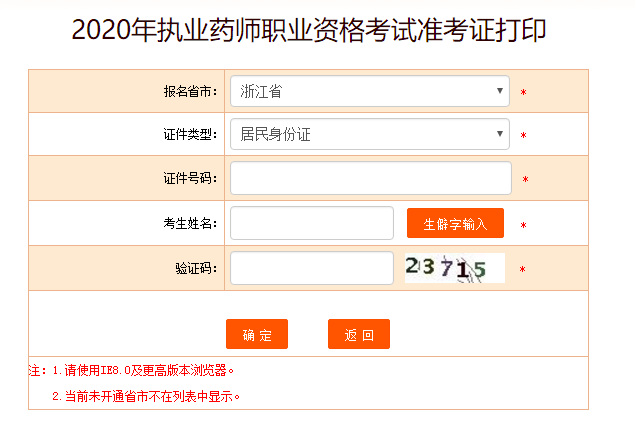The width and height of the screenshot is (635, 423).
Task: Click the 证件类型 label
Action: click(x=190, y=134)
